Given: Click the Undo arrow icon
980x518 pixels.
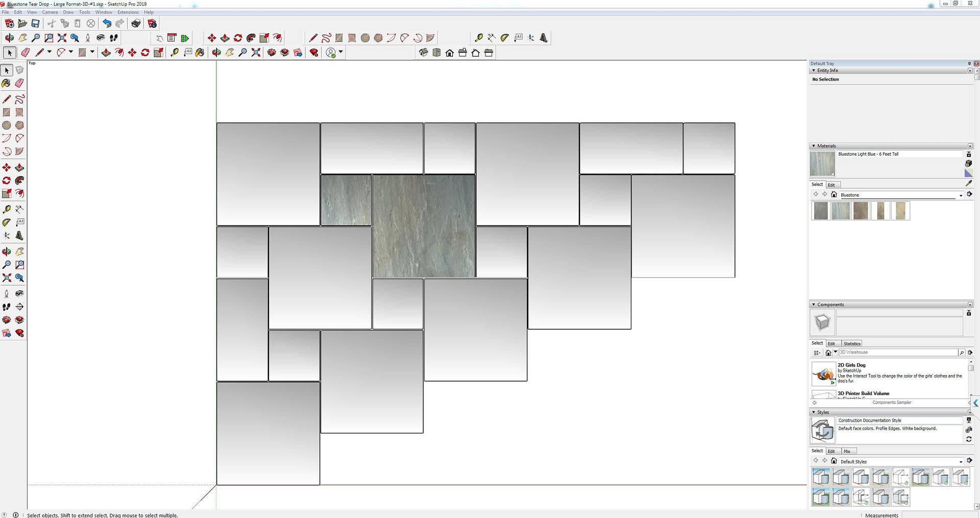Looking at the screenshot, I should pos(107,23).
